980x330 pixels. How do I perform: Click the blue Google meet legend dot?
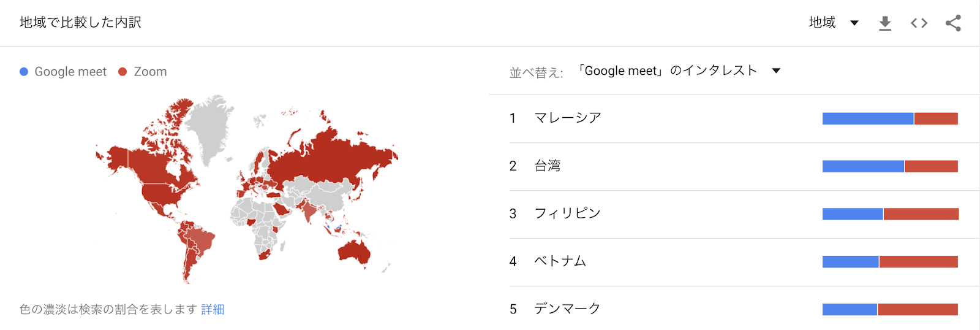(x=24, y=72)
